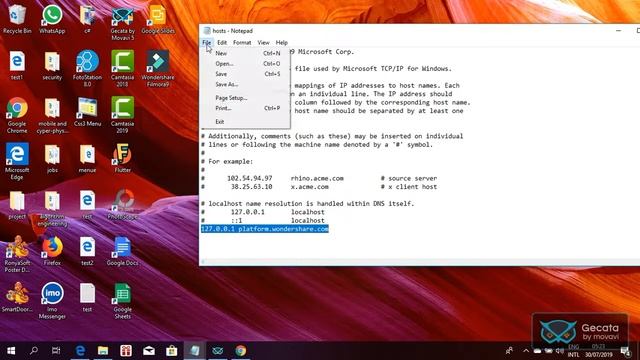Open Task View on taskbar
The height and width of the screenshot is (360, 640).
[x=56, y=351]
